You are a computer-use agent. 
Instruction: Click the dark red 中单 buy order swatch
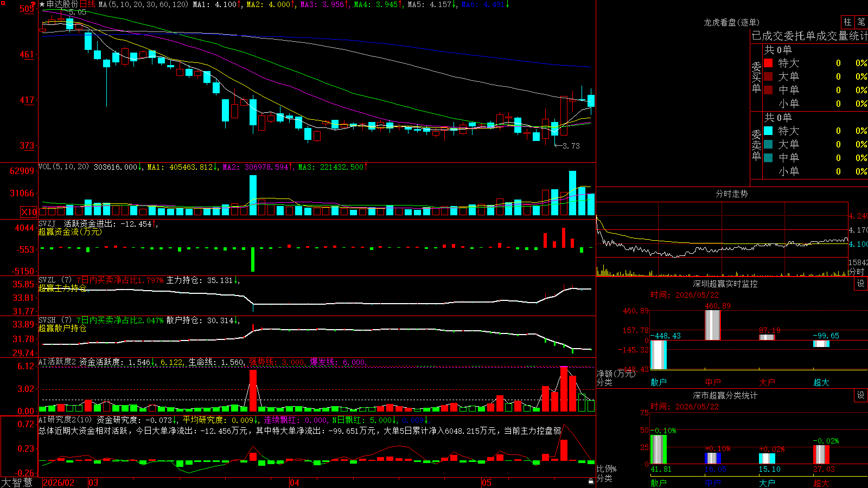768,90
